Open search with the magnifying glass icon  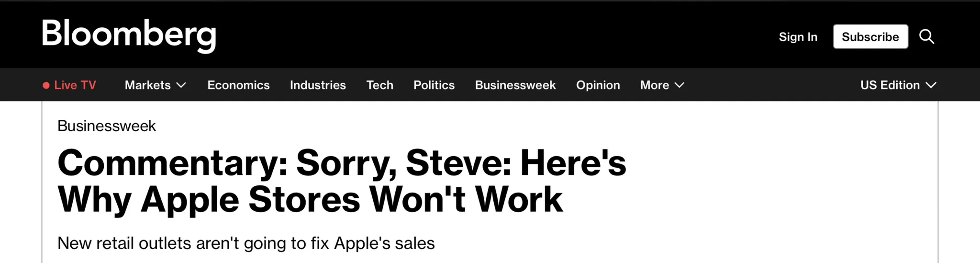pyautogui.click(x=926, y=36)
